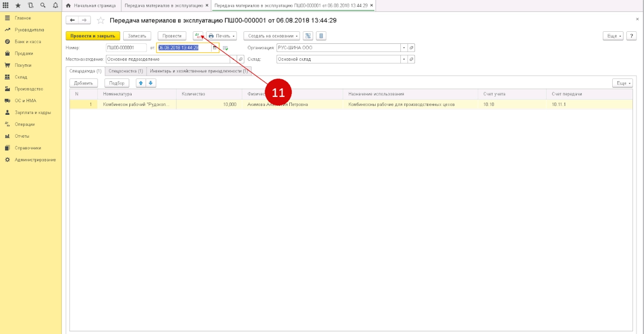Screen dimensions: 644x334
Task: Open Favorites star in top bar
Action: coord(18,6)
